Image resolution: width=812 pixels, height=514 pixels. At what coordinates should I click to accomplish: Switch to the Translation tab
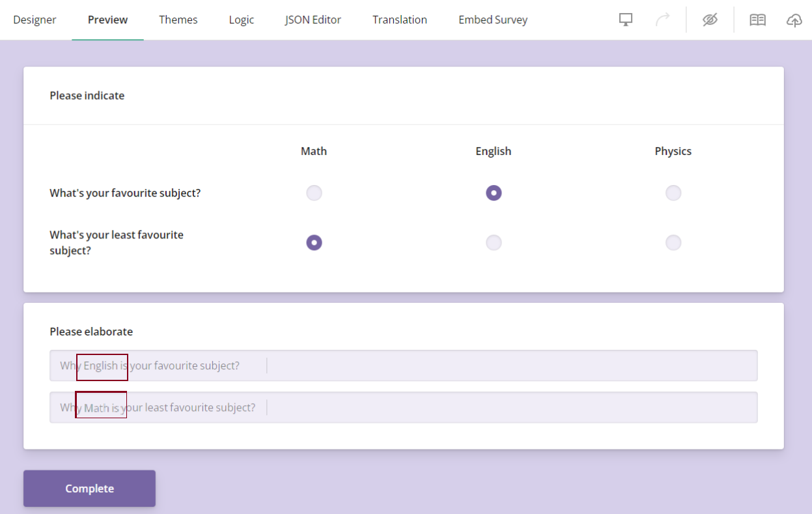pyautogui.click(x=399, y=20)
